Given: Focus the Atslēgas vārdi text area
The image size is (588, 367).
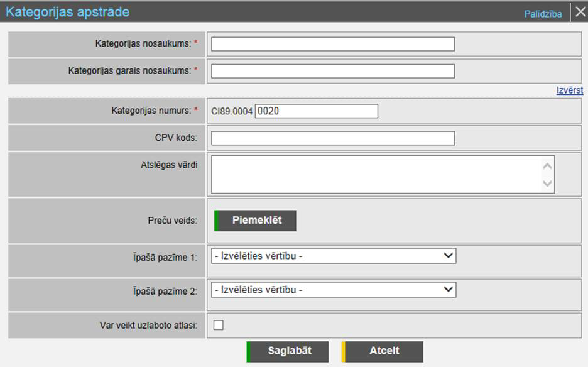Looking at the screenshot, I should click(x=377, y=174).
